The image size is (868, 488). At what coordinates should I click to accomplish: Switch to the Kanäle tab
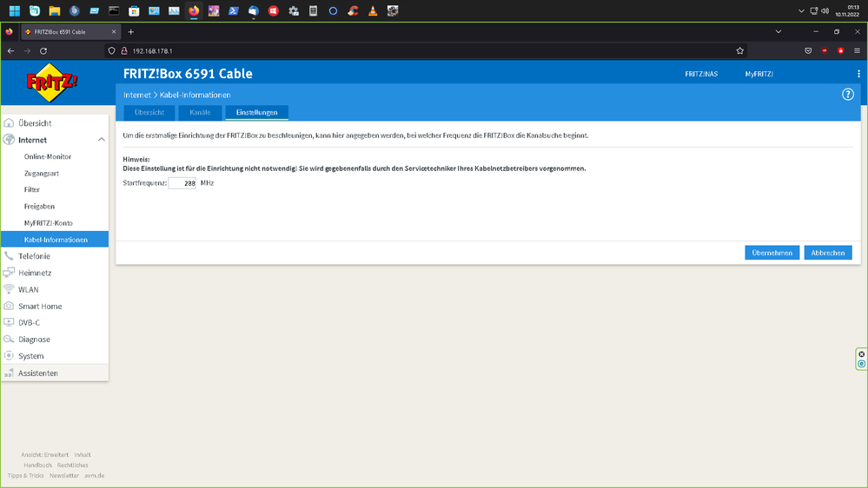click(x=200, y=112)
